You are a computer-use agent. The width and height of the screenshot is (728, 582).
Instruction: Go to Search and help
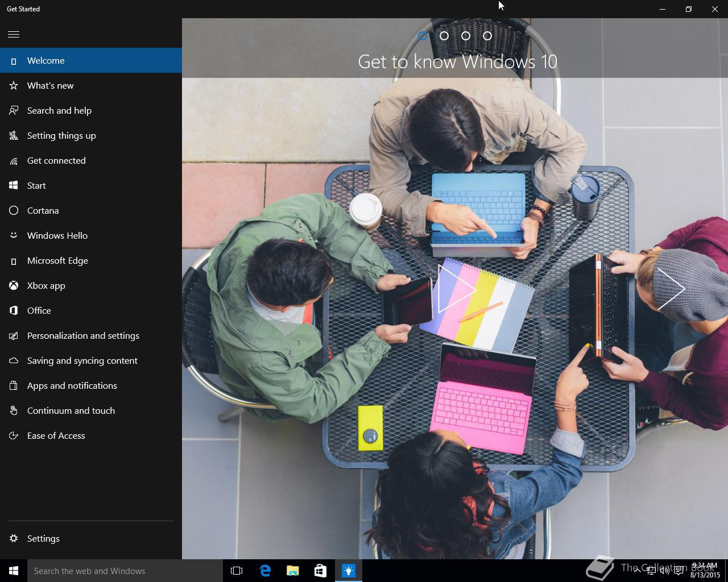point(91,111)
